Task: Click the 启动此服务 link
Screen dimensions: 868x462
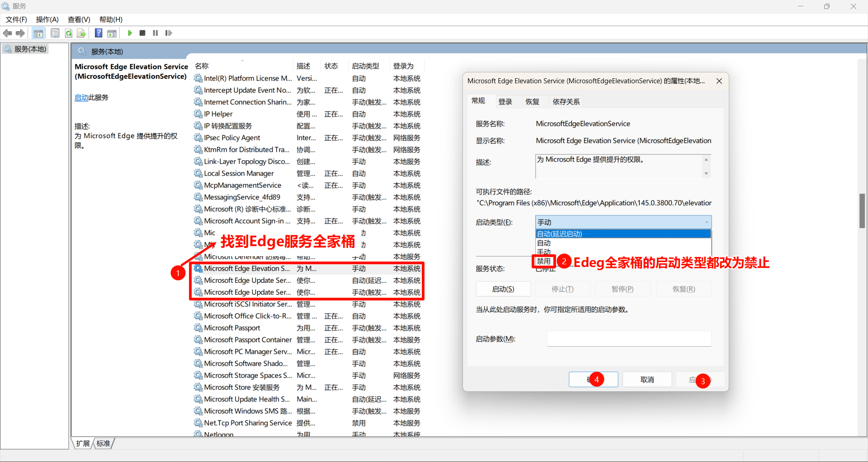Action: (x=81, y=97)
